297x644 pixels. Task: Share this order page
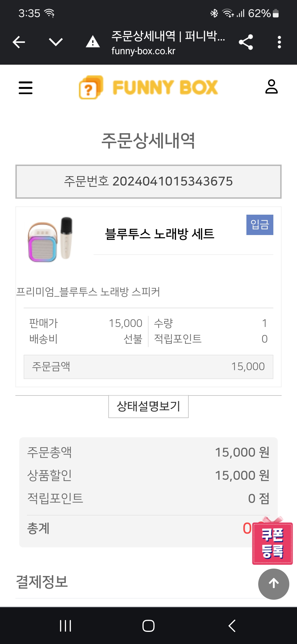[246, 42]
